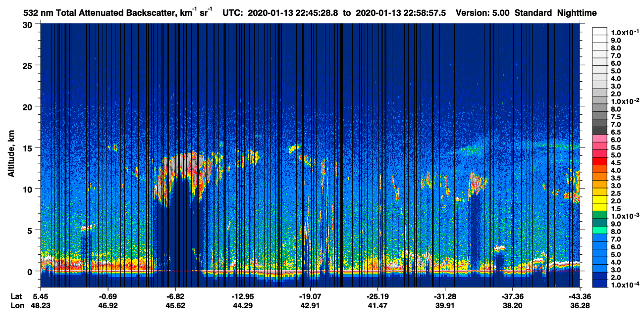Click the 'Altitude, km' axis label
The width and height of the screenshot is (644, 330).
[11, 155]
